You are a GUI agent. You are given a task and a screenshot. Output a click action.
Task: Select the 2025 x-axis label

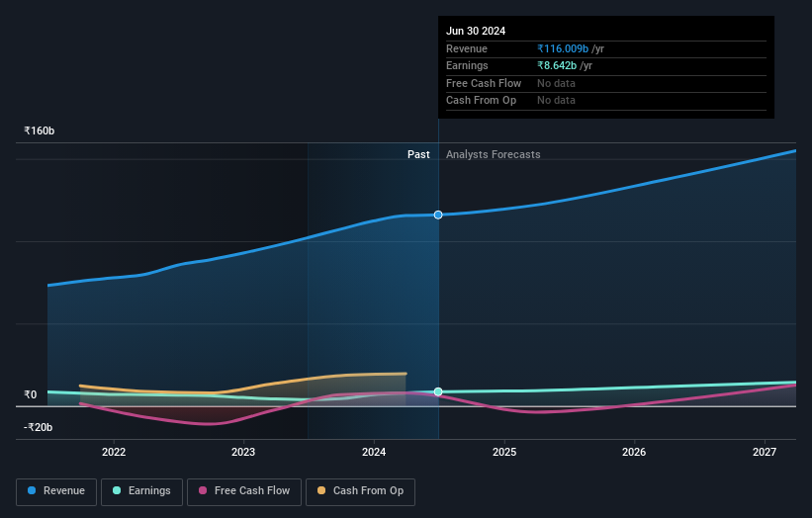click(x=504, y=452)
